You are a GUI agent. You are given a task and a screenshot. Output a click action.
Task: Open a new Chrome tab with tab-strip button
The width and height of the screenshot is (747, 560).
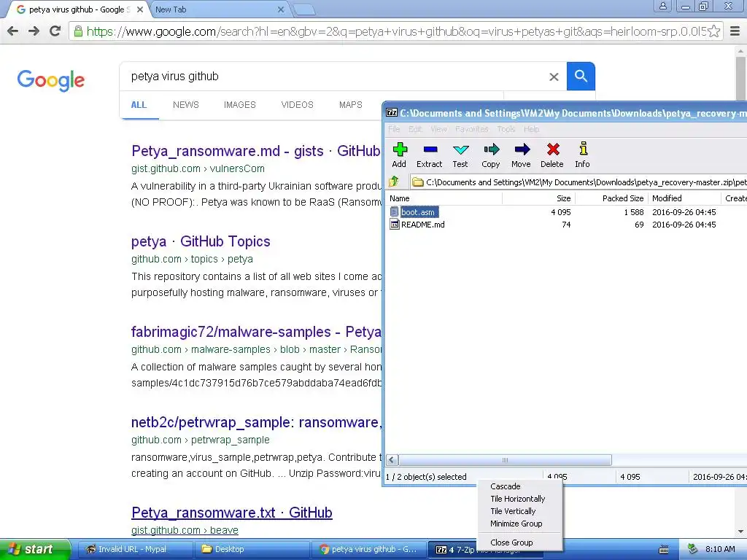[x=303, y=10]
